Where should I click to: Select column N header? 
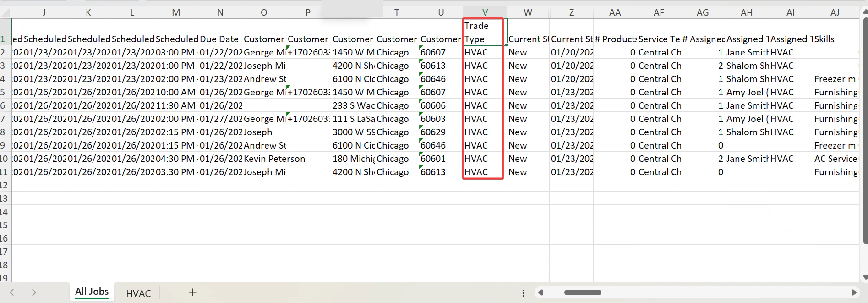tap(220, 12)
